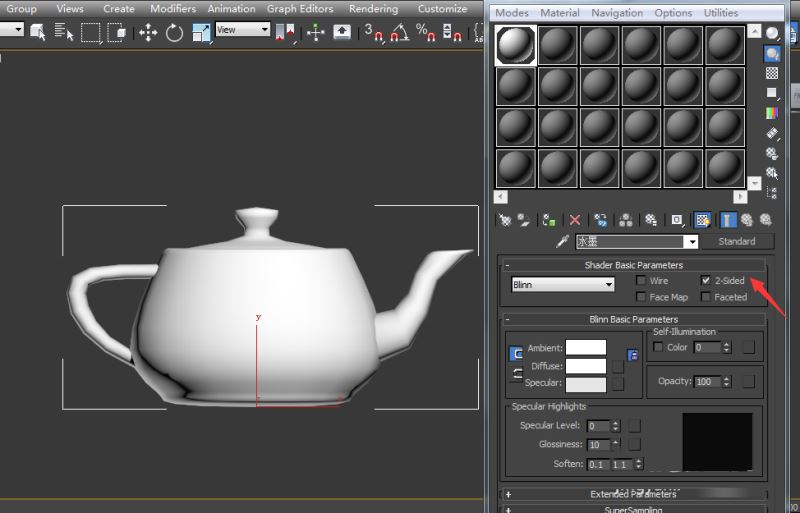Toggle Show Shaded Material in Viewport
800x513 pixels.
coord(703,220)
